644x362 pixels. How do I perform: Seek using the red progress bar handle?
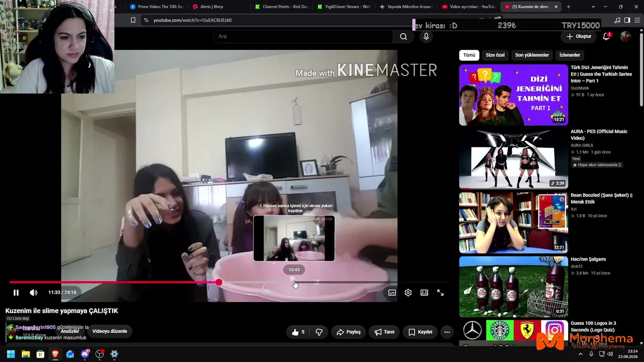click(219, 283)
